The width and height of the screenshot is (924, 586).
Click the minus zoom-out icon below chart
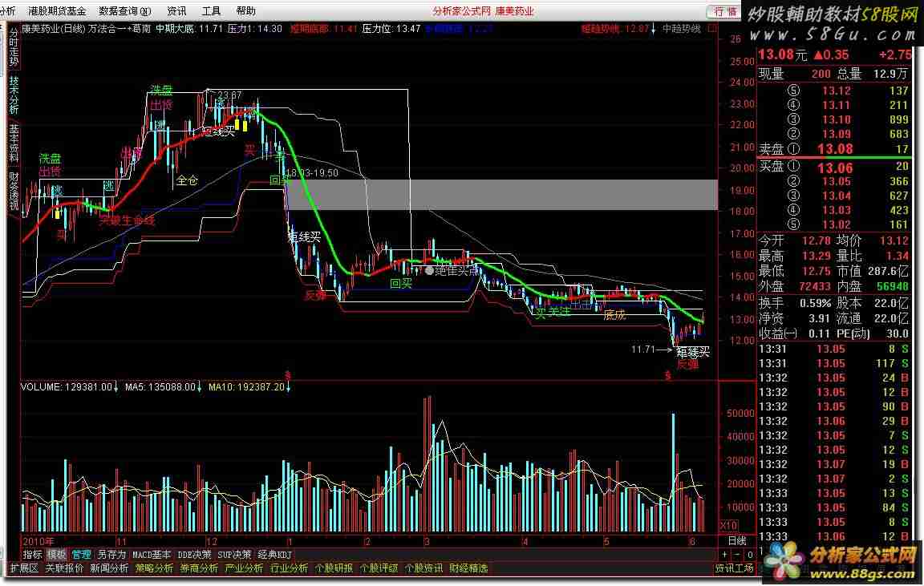pyautogui.click(x=736, y=554)
